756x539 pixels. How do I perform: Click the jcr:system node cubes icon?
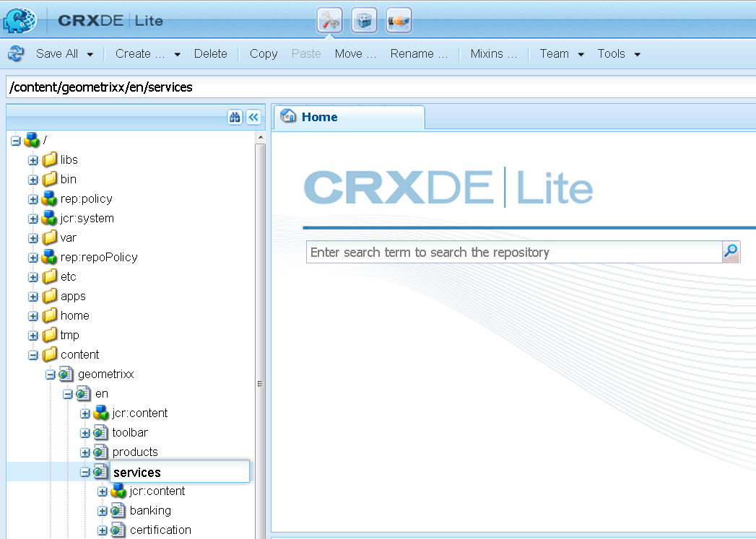(49, 218)
